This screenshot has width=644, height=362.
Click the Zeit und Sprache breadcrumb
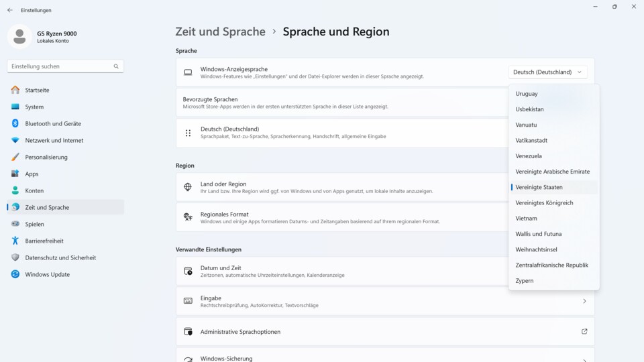[220, 32]
